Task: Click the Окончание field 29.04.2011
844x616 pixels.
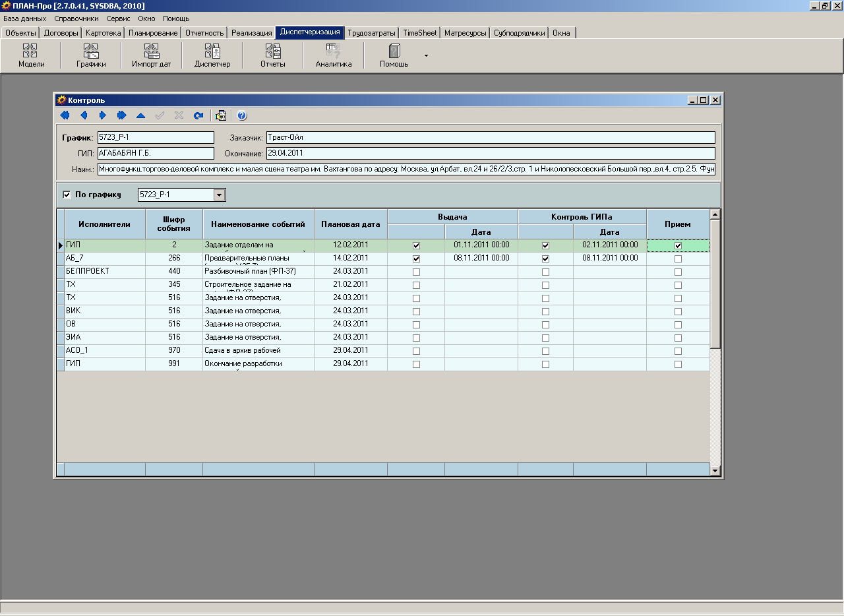Action: click(491, 153)
